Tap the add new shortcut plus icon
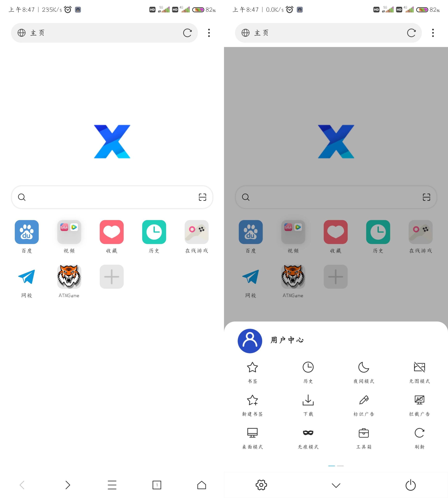Viewport: 448px width, 498px height. pos(112,276)
